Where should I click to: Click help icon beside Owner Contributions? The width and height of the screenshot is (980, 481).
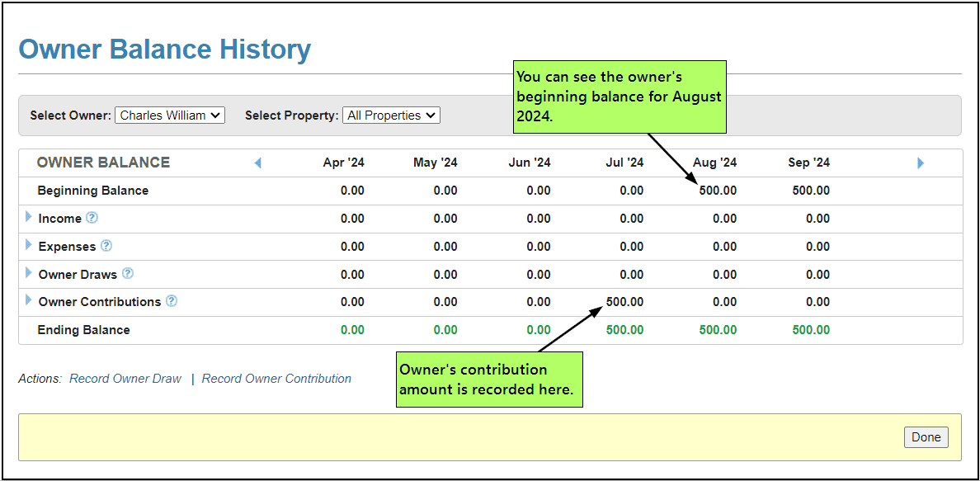tap(172, 301)
